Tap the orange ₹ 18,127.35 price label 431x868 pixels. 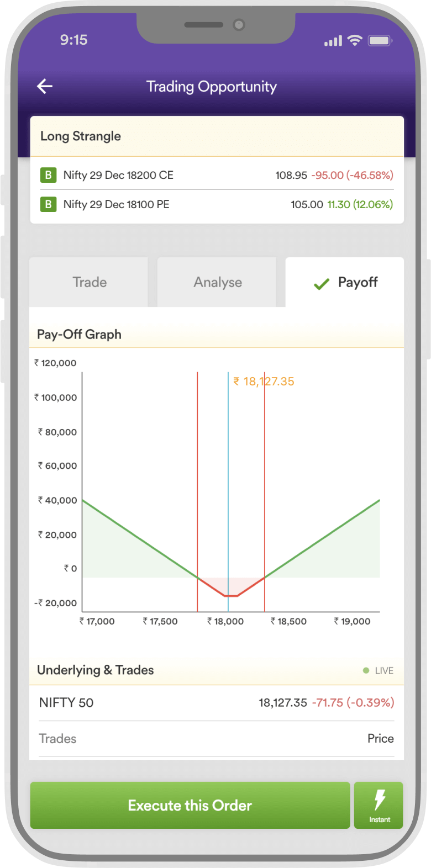pyautogui.click(x=264, y=382)
